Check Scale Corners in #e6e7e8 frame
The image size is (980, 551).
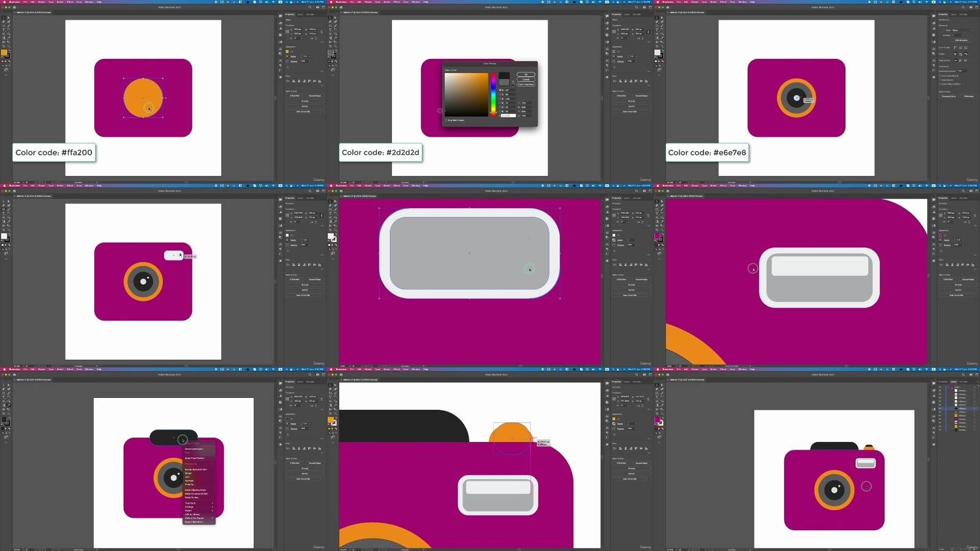940,80
